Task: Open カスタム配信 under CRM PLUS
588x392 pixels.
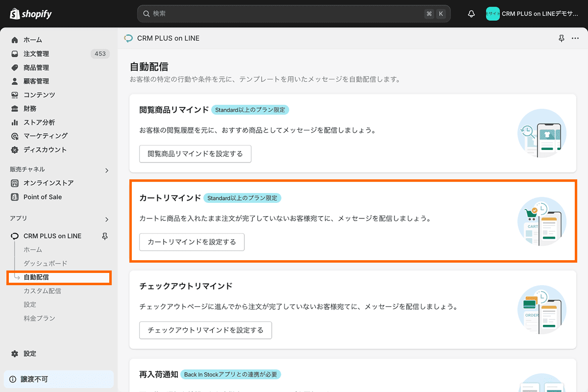Action: coord(42,291)
